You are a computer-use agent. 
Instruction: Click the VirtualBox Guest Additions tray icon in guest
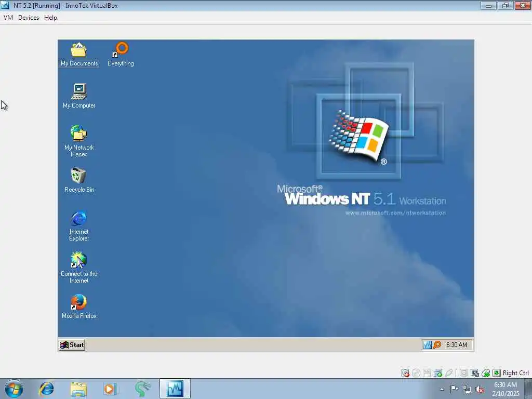(x=427, y=345)
